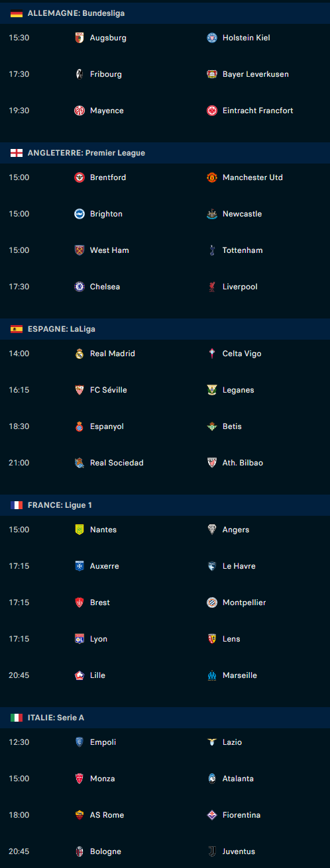Open the ALLEMAGNE: Bundesliga league header
The width and height of the screenshot is (330, 868).
click(165, 13)
